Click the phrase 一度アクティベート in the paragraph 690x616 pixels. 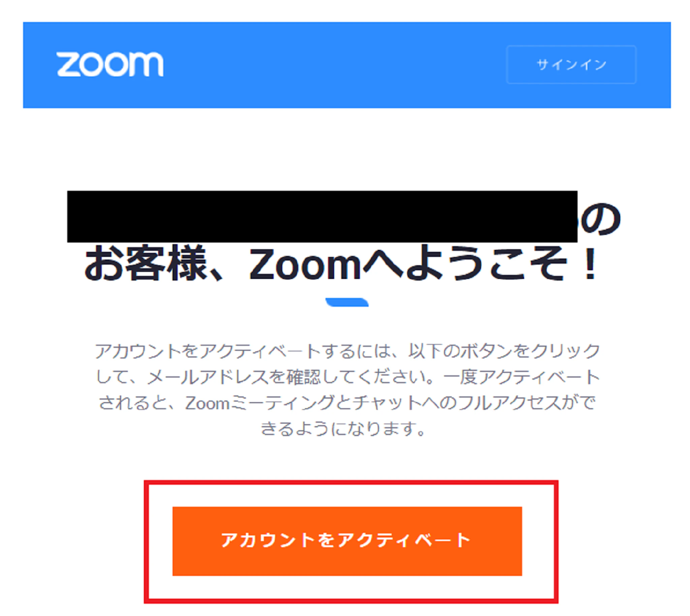click(x=522, y=377)
